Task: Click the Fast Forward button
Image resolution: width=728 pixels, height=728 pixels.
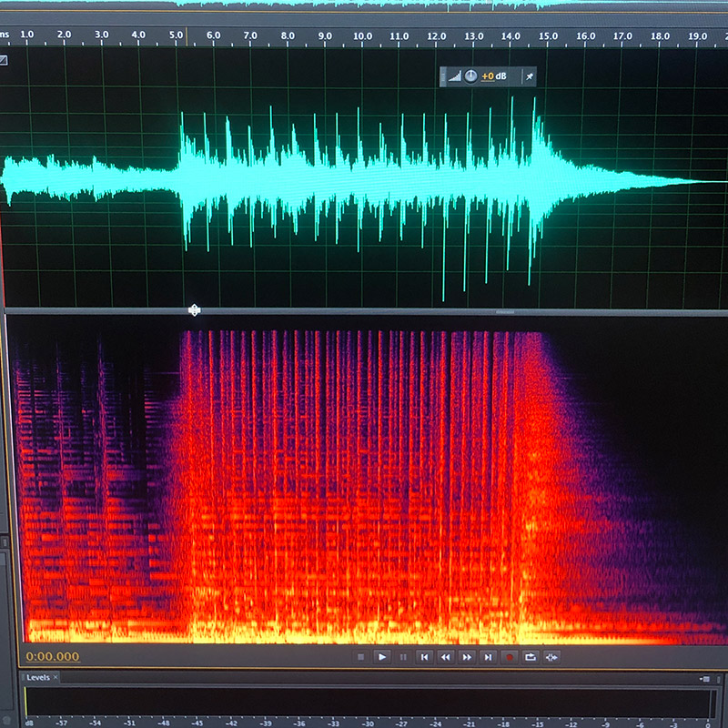Action: pos(467,656)
